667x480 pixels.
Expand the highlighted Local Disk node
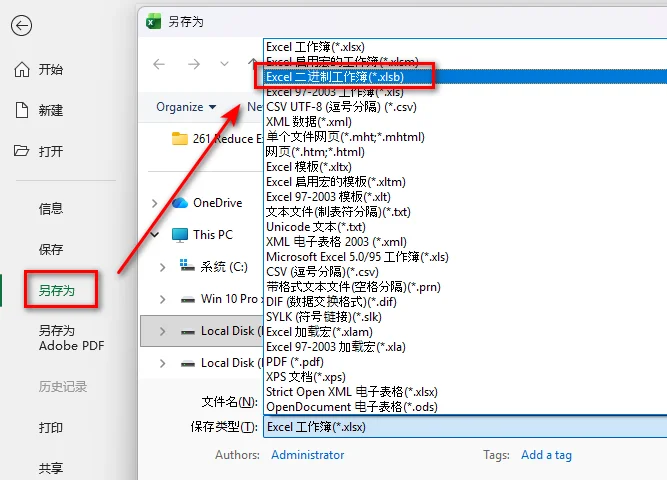[162, 331]
